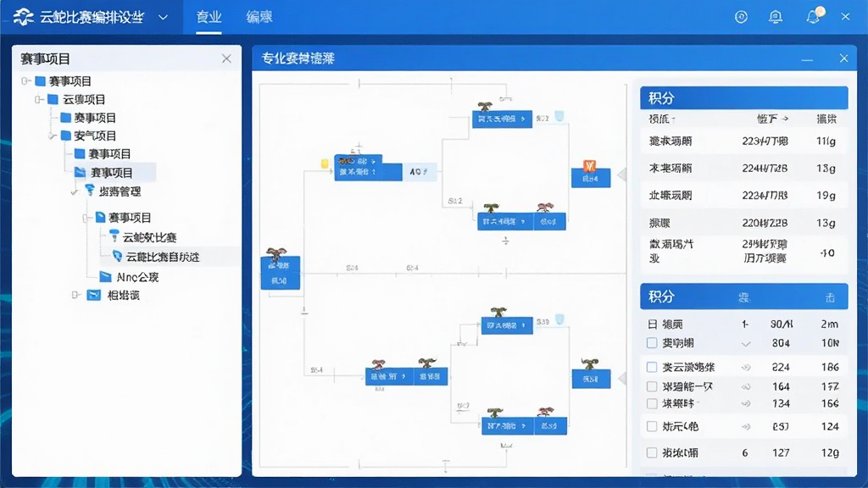Tick the checkbox in the 804 row
Image resolution: width=868 pixels, height=488 pixels.
[652, 343]
